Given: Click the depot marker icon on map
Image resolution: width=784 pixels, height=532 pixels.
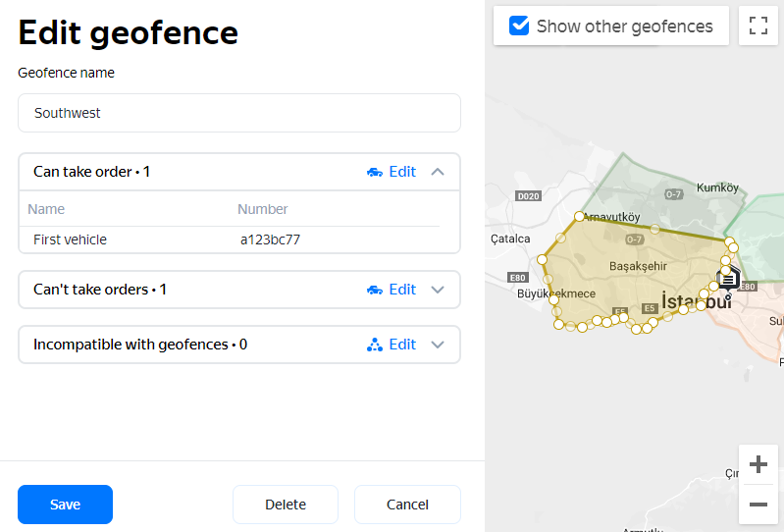Looking at the screenshot, I should 728,280.
